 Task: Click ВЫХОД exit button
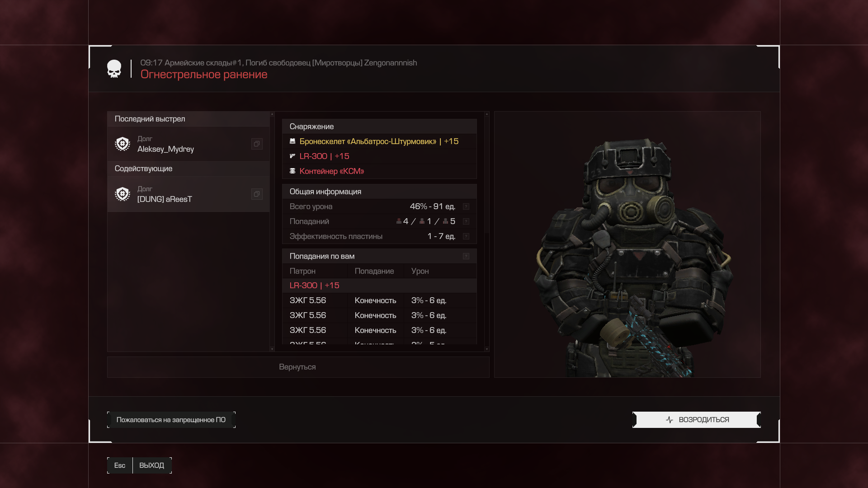pos(152,465)
